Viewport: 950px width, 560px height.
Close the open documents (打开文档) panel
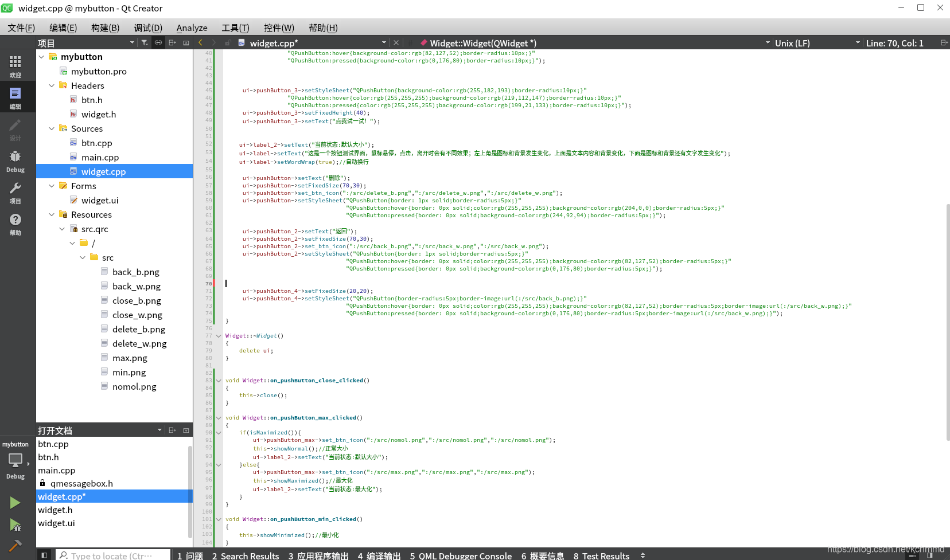point(186,430)
